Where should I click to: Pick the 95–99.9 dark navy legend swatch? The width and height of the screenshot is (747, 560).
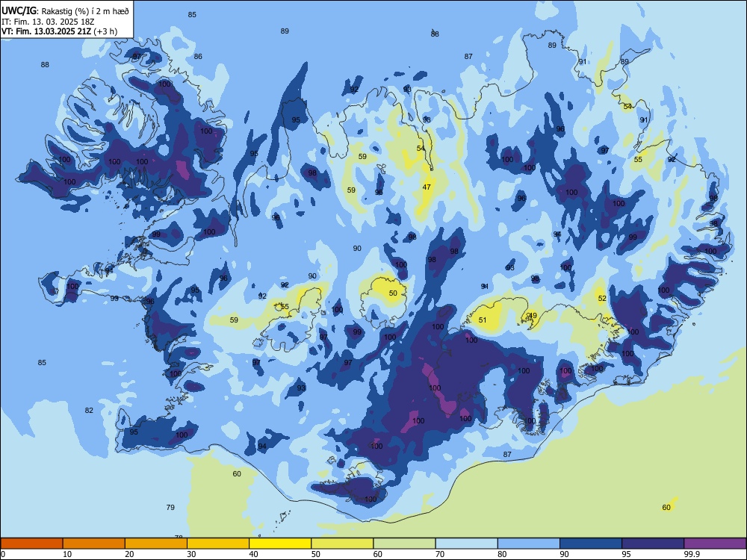653,544
